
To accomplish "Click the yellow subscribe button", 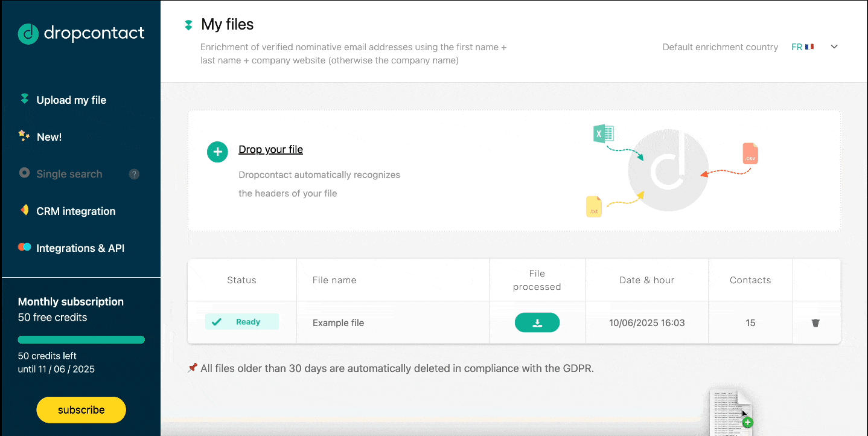I will (x=81, y=410).
